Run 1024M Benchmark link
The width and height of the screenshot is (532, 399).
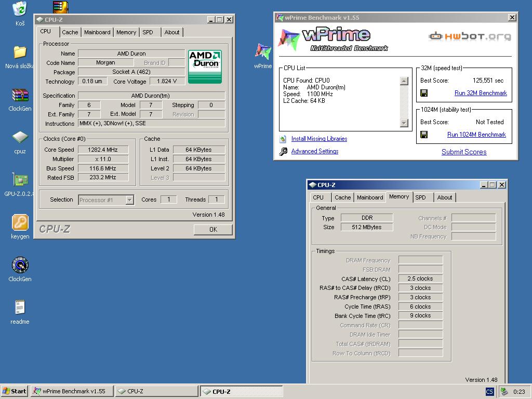(477, 135)
